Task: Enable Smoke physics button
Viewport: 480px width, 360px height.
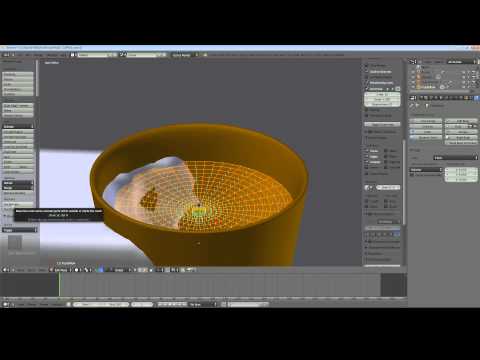Action: [461, 132]
